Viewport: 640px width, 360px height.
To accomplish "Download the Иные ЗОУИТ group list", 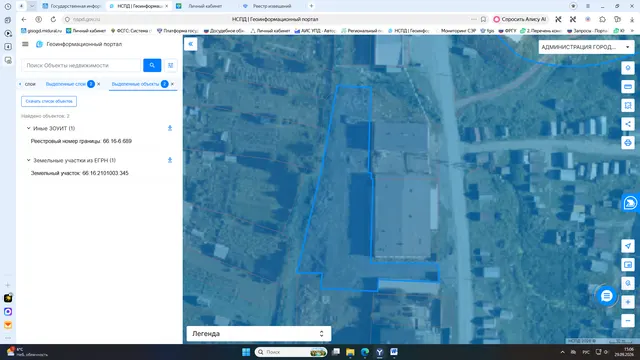I will [170, 128].
